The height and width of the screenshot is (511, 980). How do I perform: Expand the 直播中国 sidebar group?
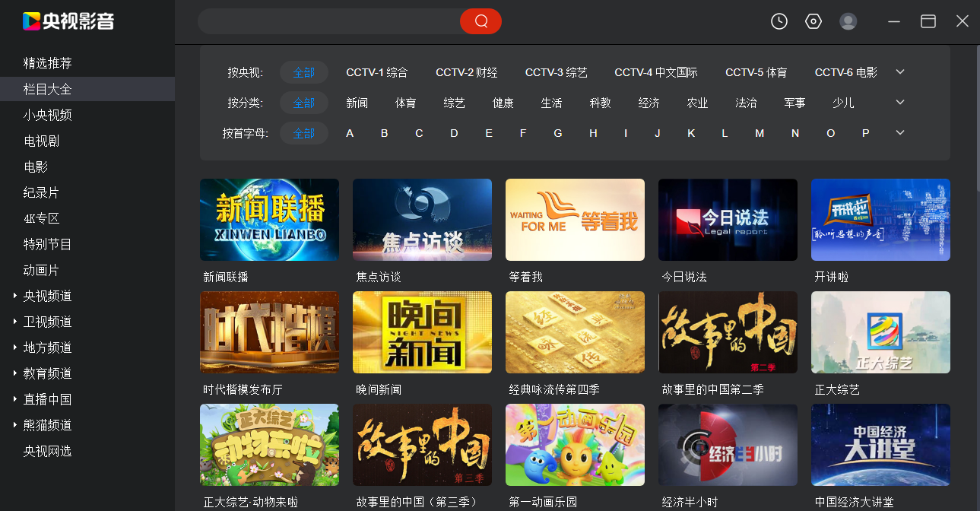[x=15, y=399]
